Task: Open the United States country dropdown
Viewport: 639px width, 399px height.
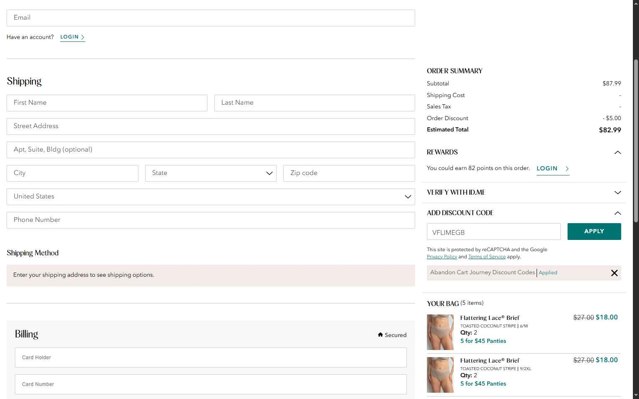Action: coord(211,196)
